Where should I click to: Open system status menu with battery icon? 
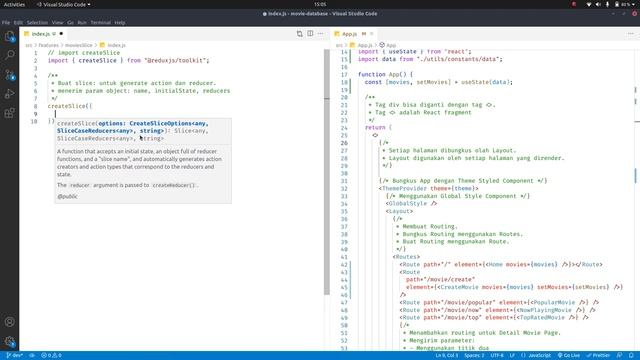625,4
